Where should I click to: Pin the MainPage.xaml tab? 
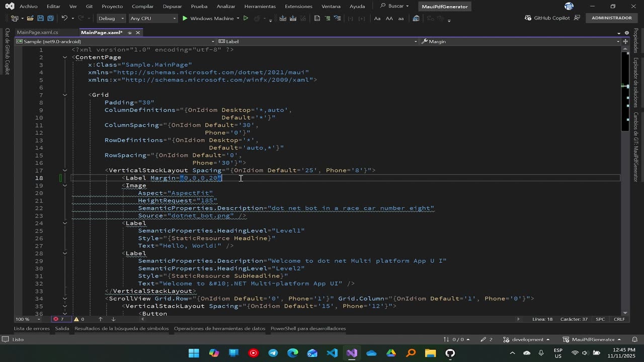pyautogui.click(x=130, y=32)
